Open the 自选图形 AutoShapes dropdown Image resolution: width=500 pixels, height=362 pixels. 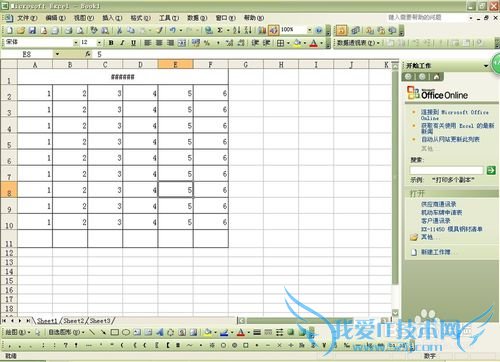click(66, 332)
